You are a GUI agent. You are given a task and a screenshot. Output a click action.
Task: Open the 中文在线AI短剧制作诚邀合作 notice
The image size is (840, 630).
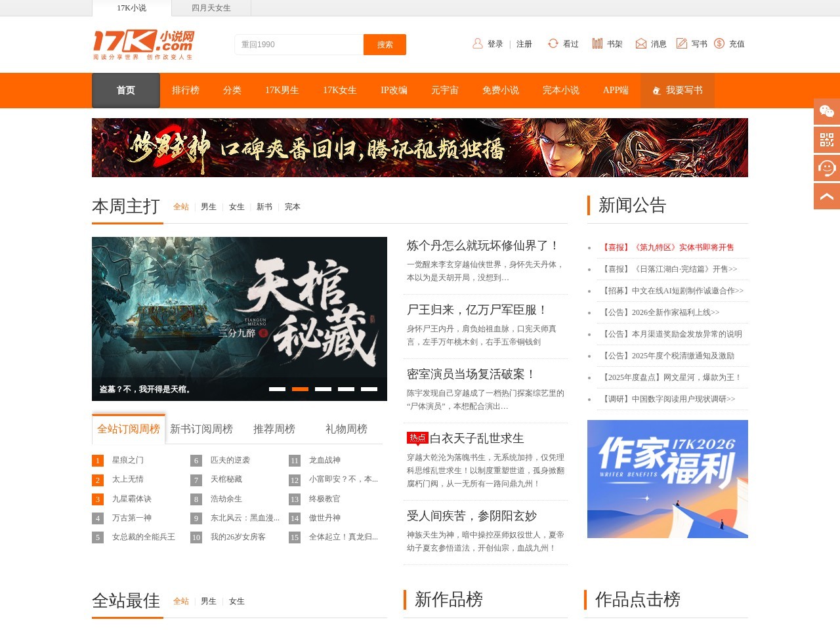[672, 291]
